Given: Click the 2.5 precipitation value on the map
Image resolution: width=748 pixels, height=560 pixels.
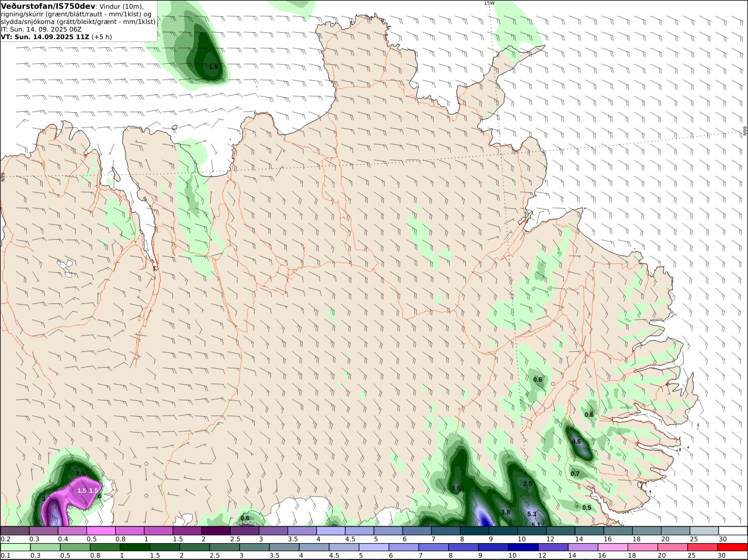Looking at the screenshot, I should click(x=528, y=483).
